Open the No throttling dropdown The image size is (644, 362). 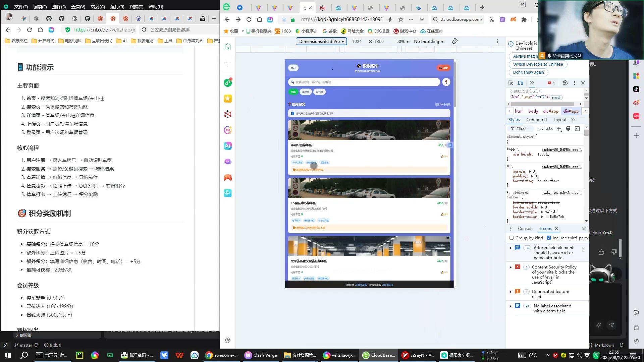click(x=428, y=41)
